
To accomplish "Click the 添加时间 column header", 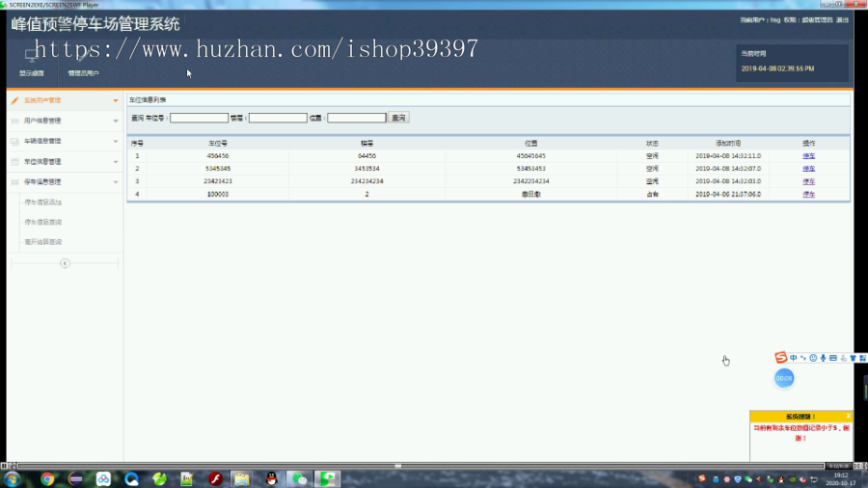I will (x=728, y=144).
